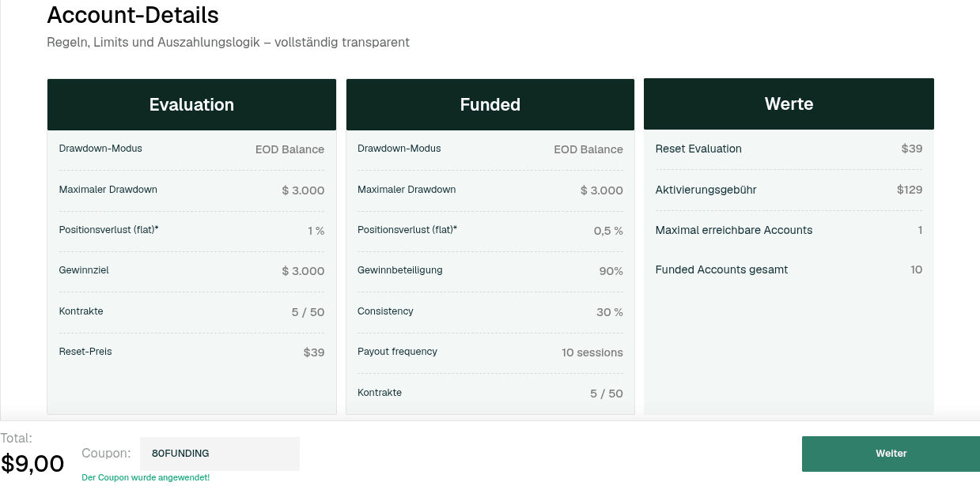Click Maximaler Drawdown label in Evaluation card
The height and width of the screenshot is (486, 980).
click(108, 190)
